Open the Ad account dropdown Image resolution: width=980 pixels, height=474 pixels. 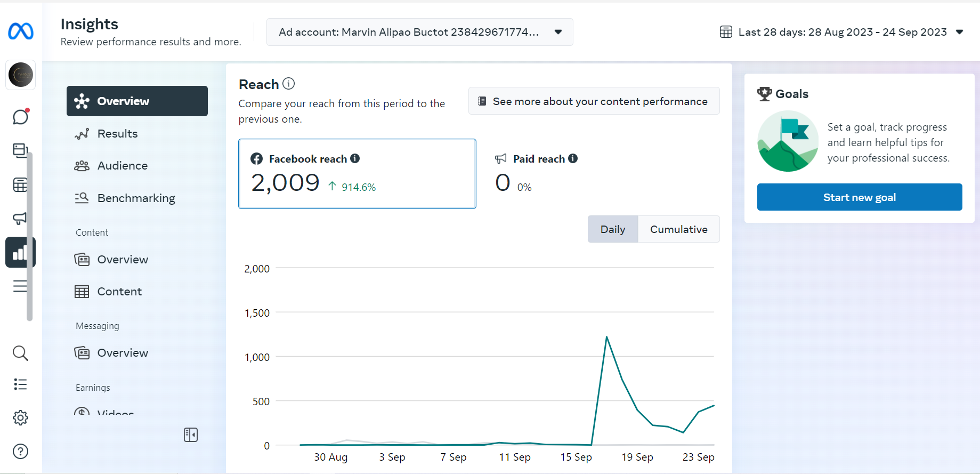click(420, 32)
